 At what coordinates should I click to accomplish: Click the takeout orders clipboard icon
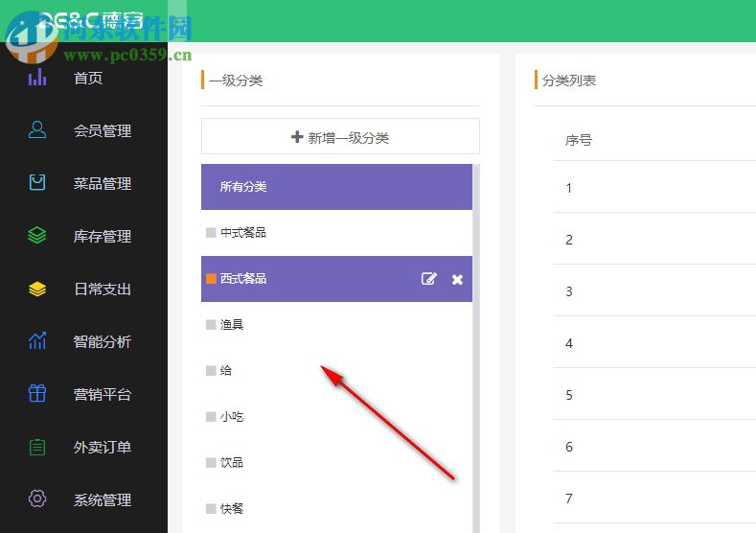coord(37,447)
